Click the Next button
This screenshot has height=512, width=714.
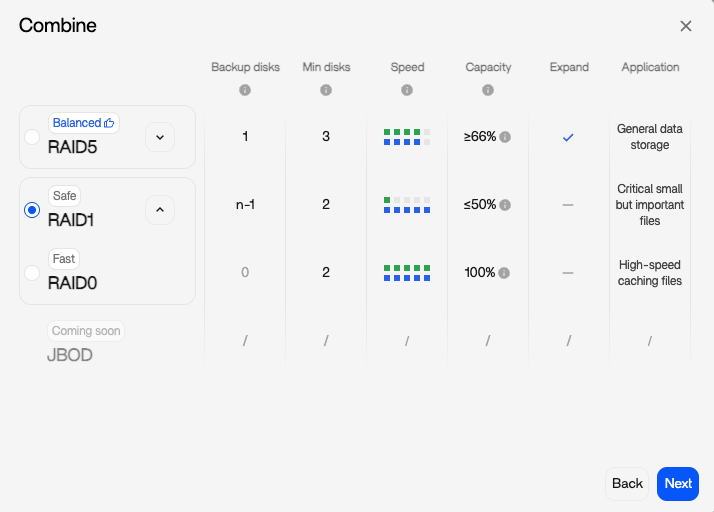(x=677, y=484)
